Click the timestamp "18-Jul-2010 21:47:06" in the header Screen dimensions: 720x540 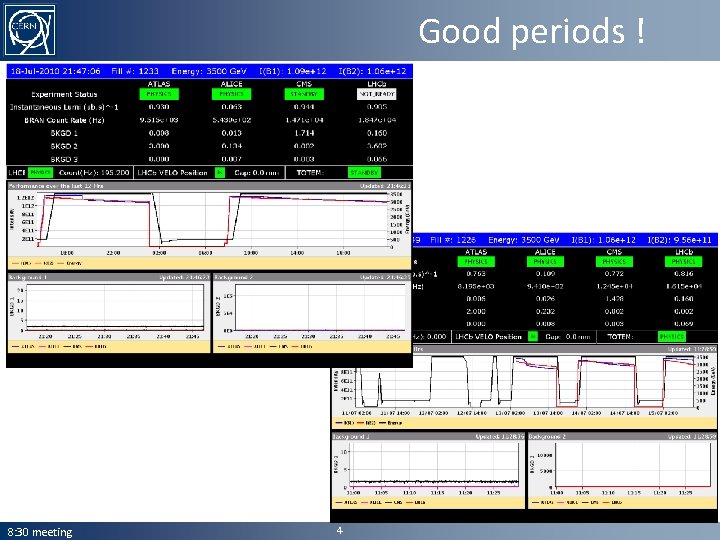tap(55, 71)
